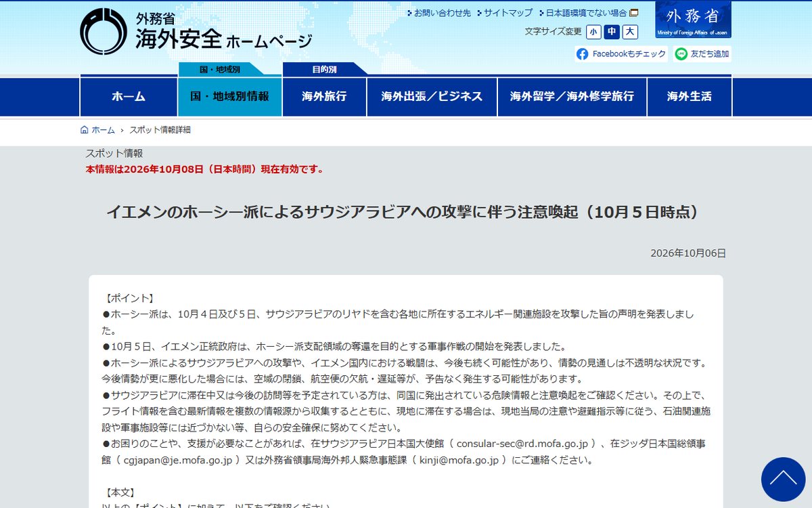Set text size to 大
This screenshot has height=508, width=812.
coord(630,32)
